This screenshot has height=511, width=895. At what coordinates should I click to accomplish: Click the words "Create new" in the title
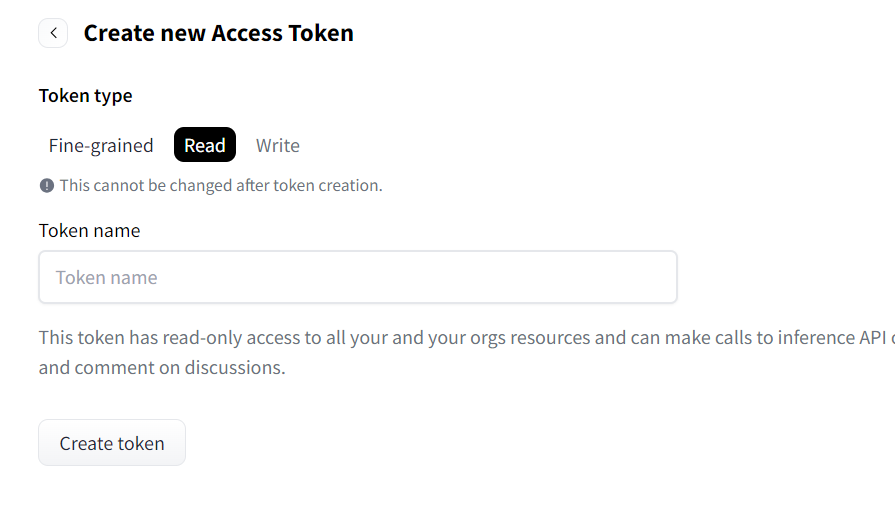click(x=144, y=33)
